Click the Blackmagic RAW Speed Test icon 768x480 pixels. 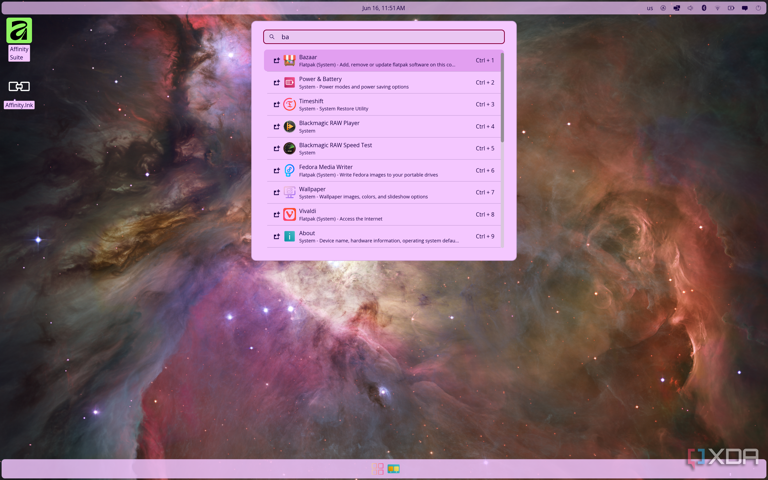click(289, 148)
